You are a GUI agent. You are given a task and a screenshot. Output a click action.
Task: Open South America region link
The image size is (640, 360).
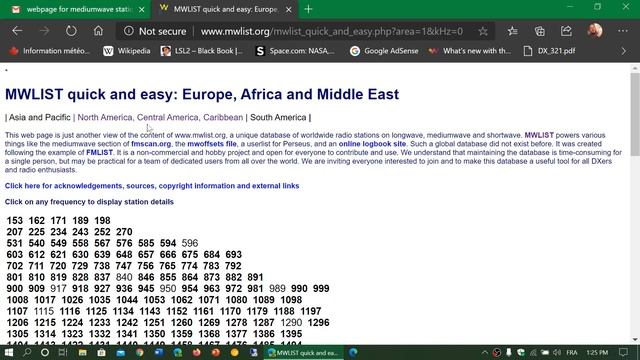point(278,118)
